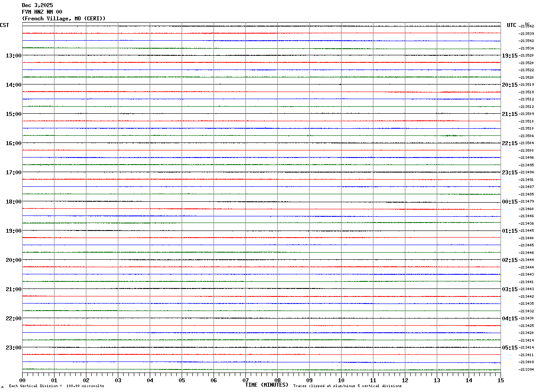The image size is (536, 392).
Task: Click the 23:15 UTC time label
Action: [x=510, y=173]
